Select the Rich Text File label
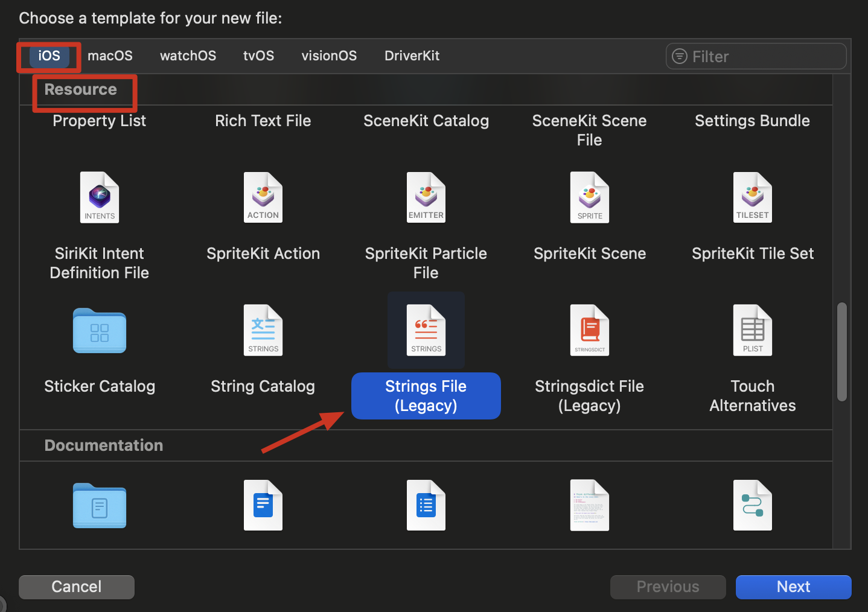Image resolution: width=868 pixels, height=612 pixels. coord(263,121)
